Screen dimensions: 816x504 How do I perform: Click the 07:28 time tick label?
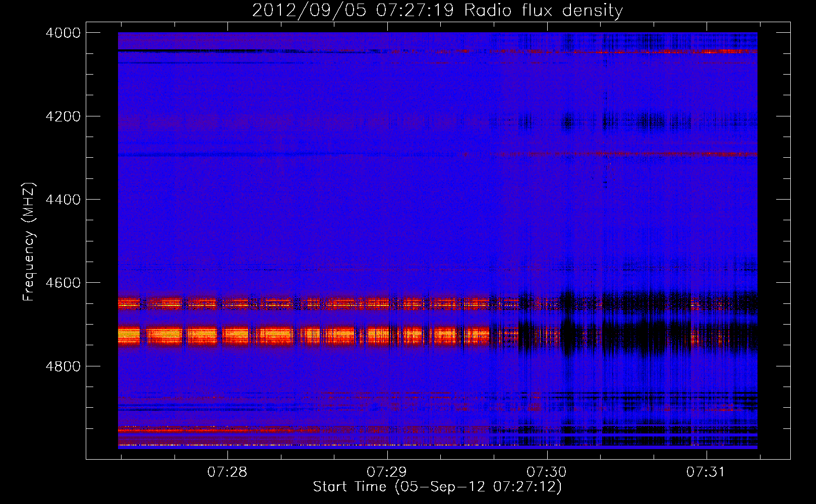coord(227,472)
